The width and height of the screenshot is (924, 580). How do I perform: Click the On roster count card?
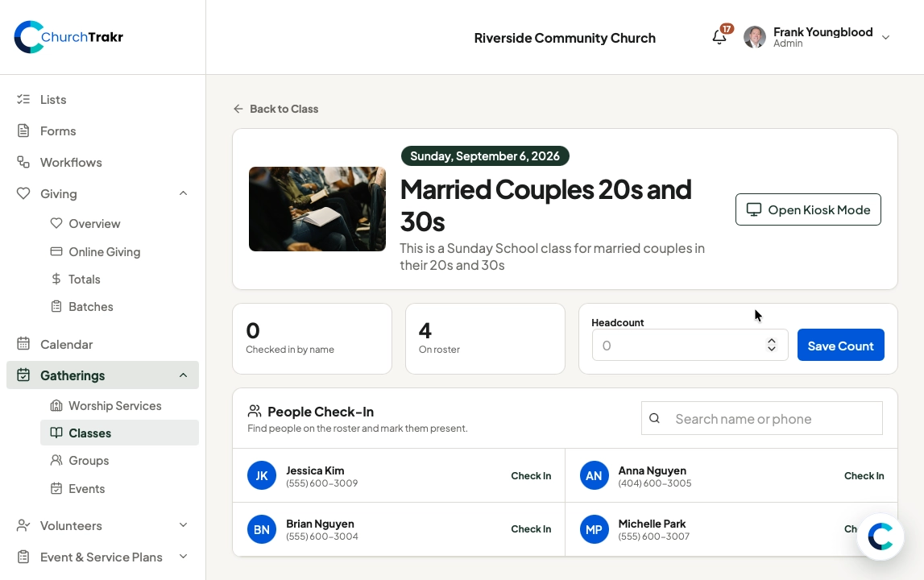(x=485, y=339)
